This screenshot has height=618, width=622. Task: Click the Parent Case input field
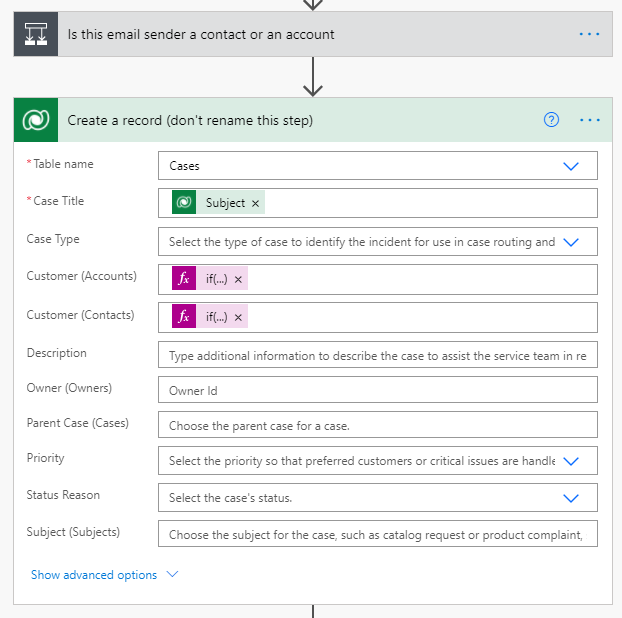point(377,425)
